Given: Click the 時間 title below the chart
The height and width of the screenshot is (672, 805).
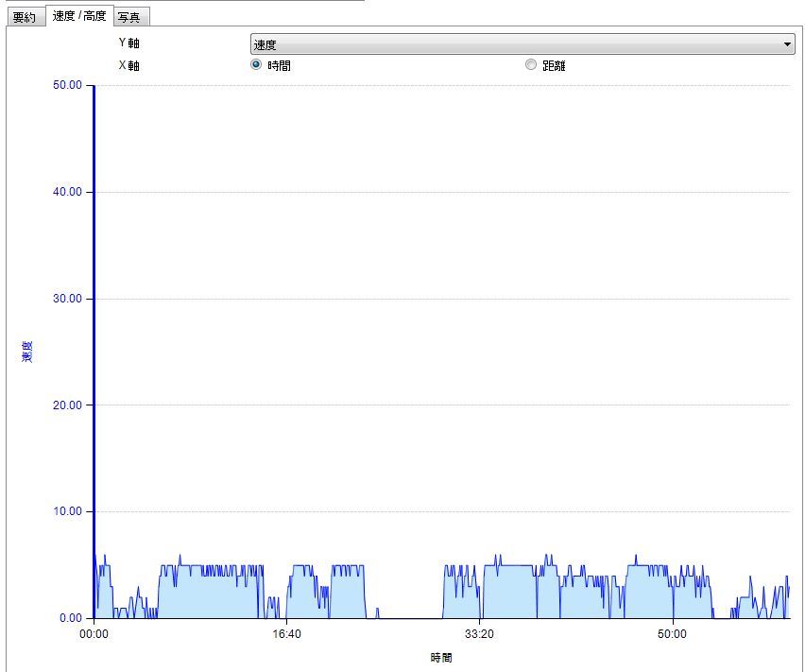Looking at the screenshot, I should [x=441, y=658].
